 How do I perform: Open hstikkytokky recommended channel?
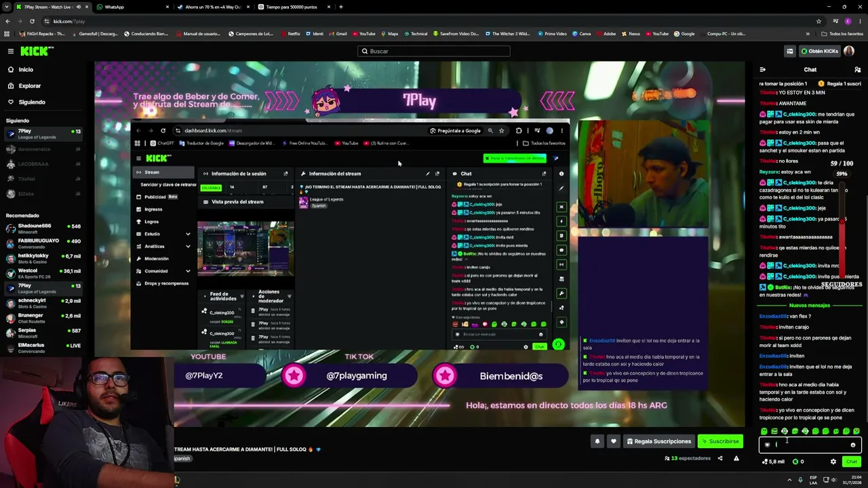[x=42, y=258]
